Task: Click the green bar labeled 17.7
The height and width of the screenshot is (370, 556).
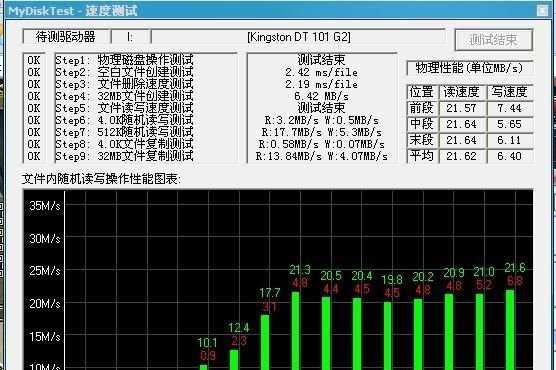Action: point(265,342)
